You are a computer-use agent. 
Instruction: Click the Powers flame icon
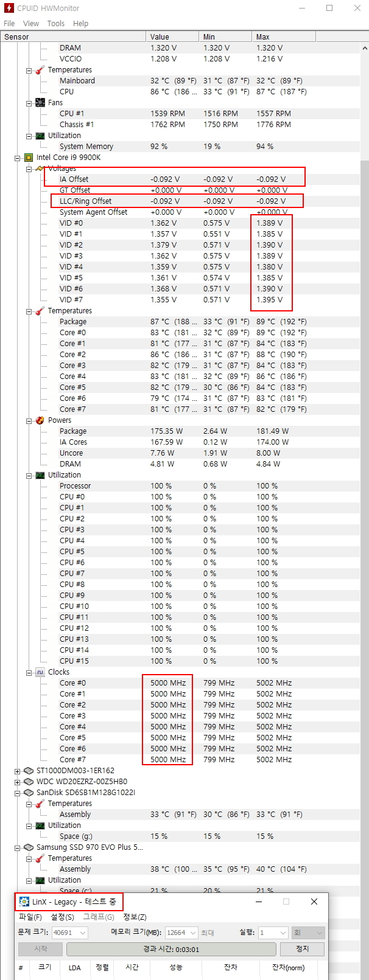pos(40,420)
